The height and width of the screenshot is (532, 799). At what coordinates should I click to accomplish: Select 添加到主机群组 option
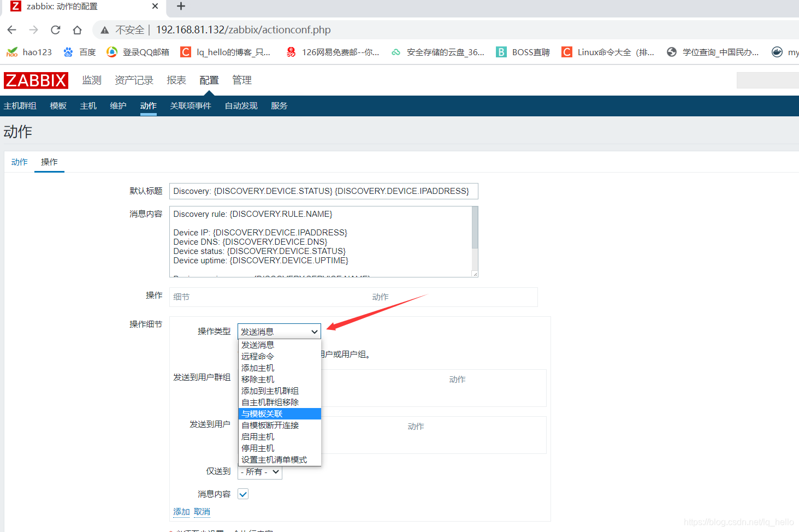click(x=280, y=391)
